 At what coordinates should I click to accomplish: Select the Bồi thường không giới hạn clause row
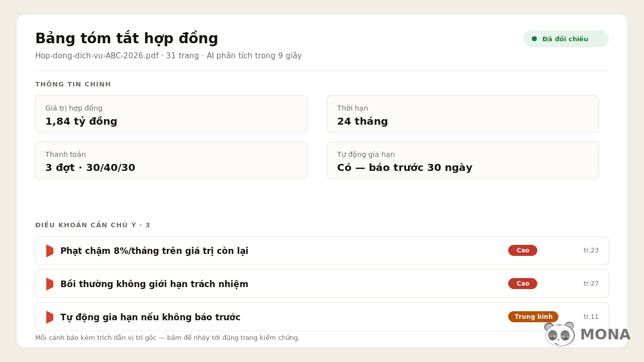tap(322, 284)
